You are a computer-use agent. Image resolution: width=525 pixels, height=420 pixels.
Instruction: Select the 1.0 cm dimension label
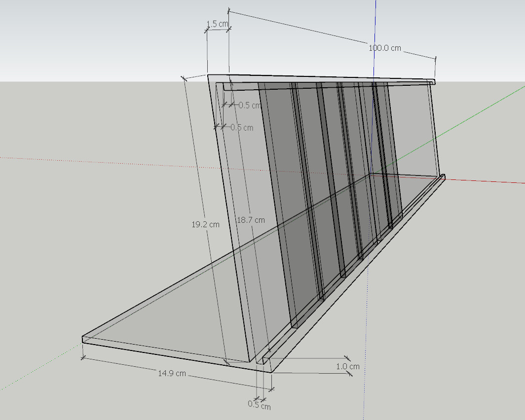coord(347,367)
